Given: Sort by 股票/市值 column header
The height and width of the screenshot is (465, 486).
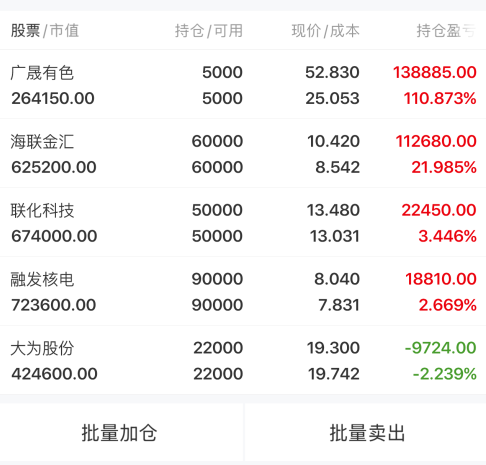Looking at the screenshot, I should click(45, 31).
